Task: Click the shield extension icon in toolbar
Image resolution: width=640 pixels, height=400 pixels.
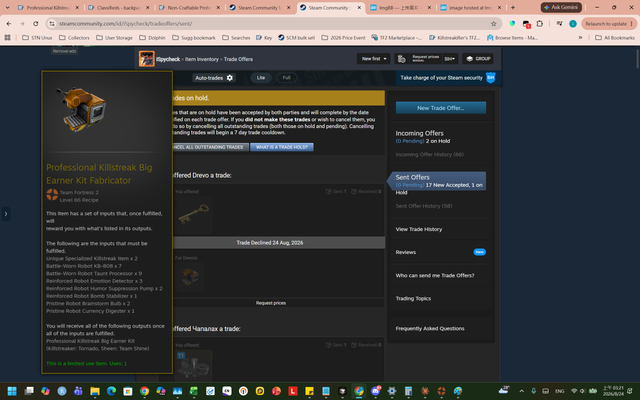Action: [x=512, y=24]
